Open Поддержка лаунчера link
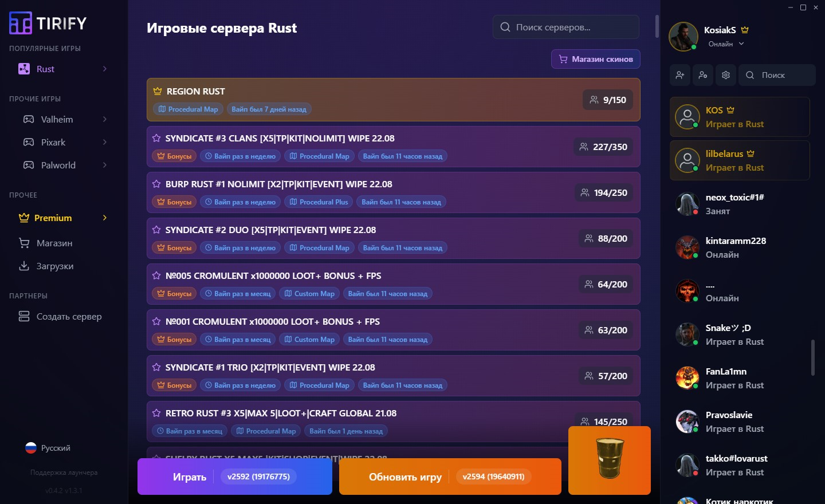825x504 pixels. pos(64,472)
